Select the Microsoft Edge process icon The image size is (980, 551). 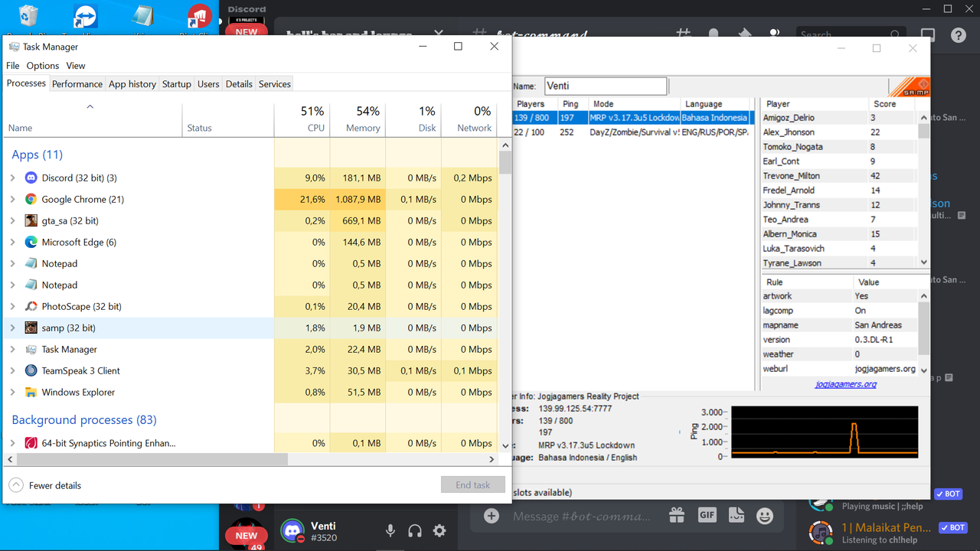point(31,242)
